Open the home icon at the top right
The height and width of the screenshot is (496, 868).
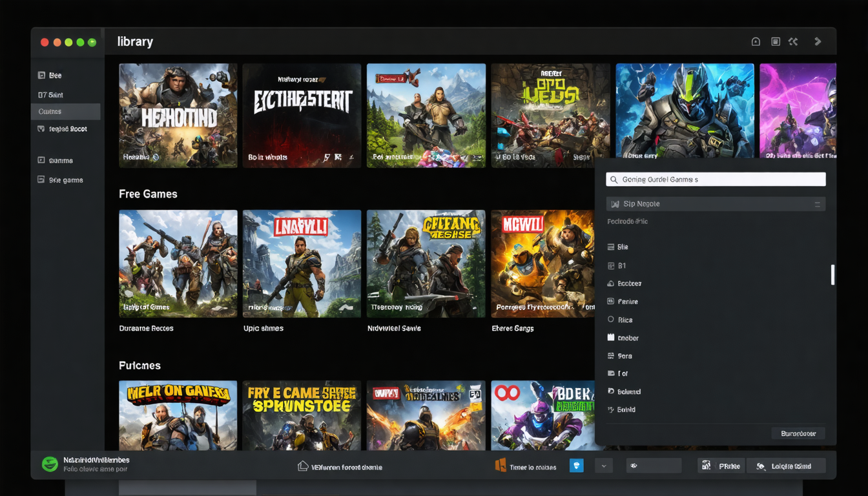pyautogui.click(x=756, y=41)
